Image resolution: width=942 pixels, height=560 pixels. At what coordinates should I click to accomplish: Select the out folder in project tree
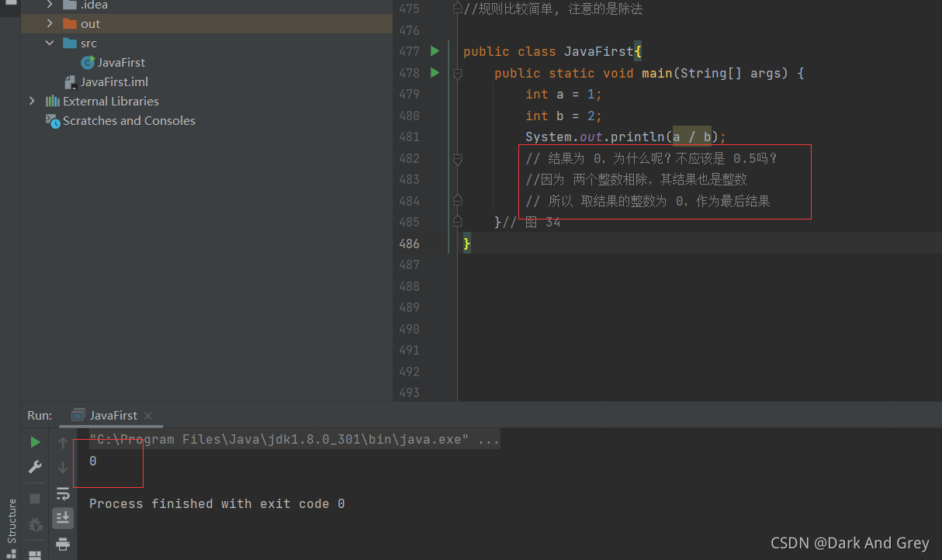206,24
